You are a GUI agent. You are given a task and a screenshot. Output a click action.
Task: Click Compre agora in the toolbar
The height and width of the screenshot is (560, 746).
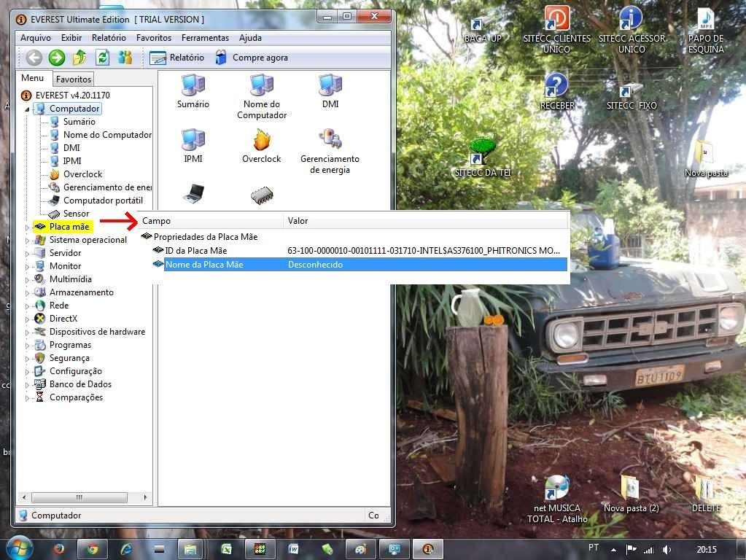coord(252,58)
